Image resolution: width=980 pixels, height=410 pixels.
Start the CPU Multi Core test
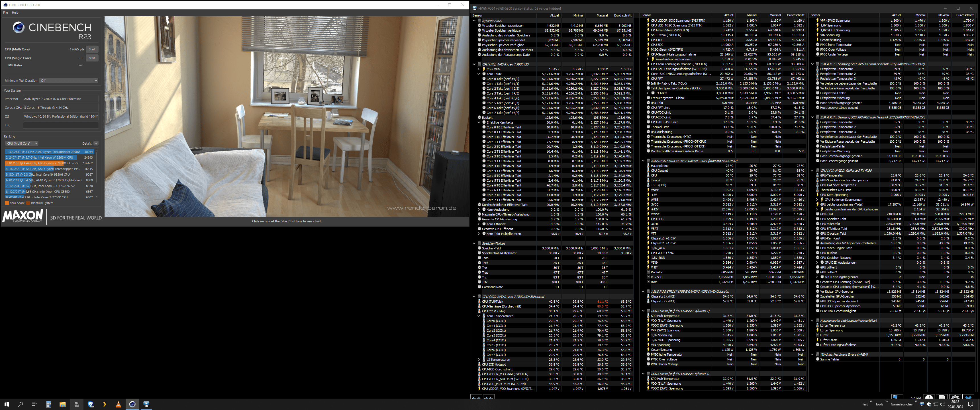92,49
